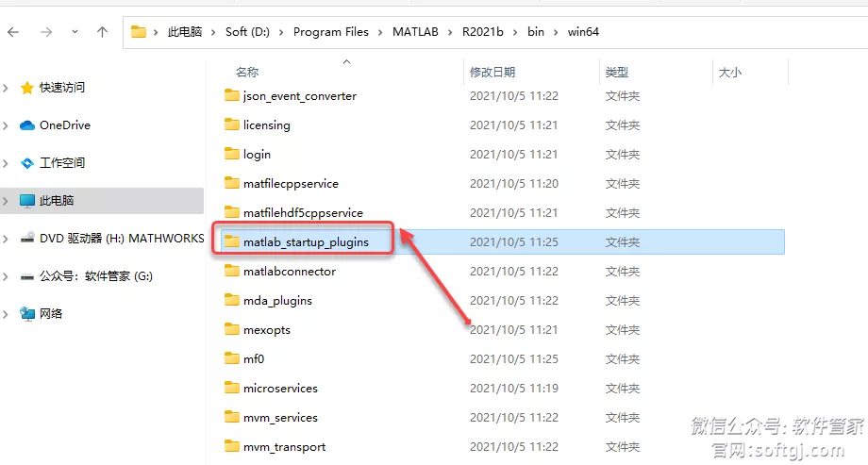Expand the DVD 驱动器 (H:) tree node

click(6, 239)
